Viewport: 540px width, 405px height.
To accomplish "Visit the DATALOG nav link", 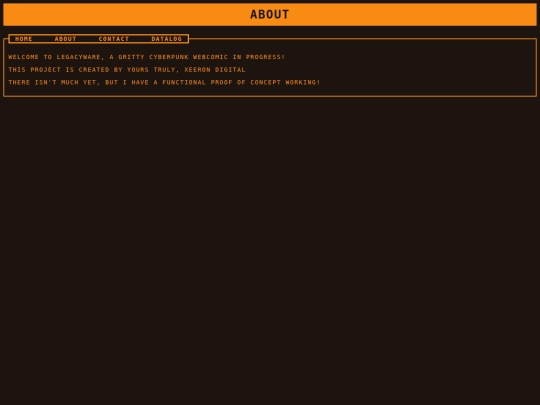I will coord(167,39).
